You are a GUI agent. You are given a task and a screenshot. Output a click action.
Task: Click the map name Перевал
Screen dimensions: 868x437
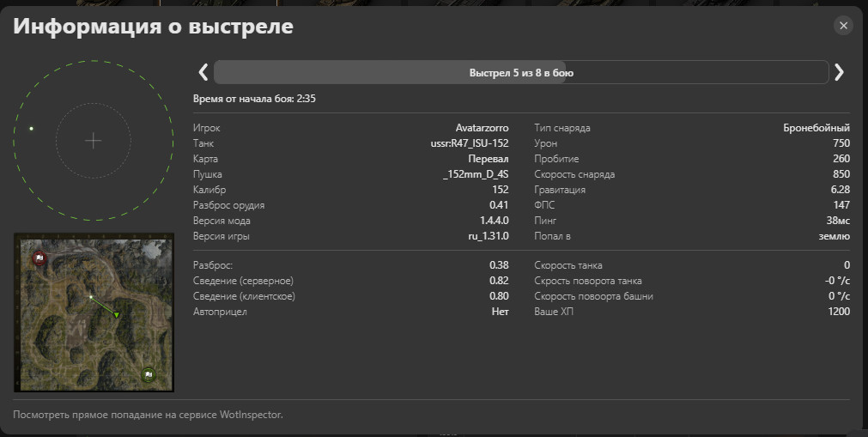pos(488,159)
